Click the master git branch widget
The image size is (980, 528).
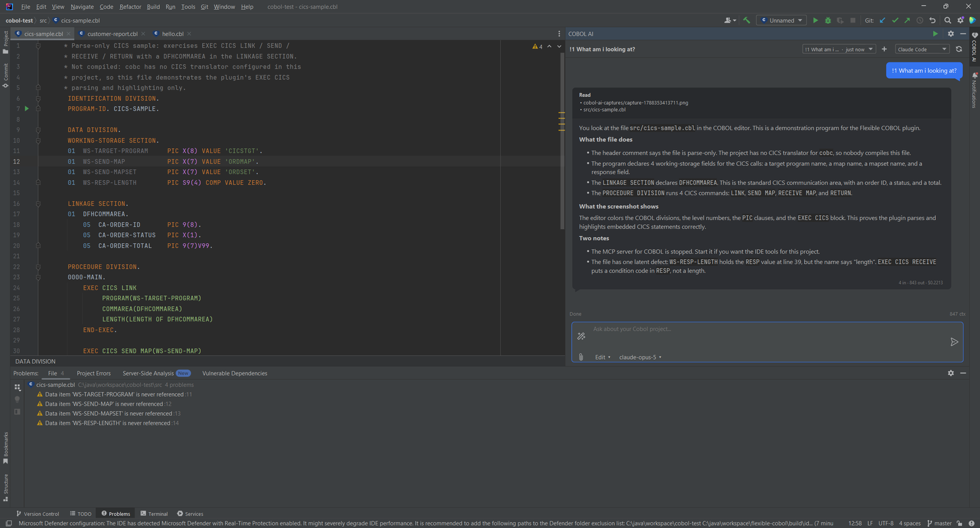click(x=940, y=523)
